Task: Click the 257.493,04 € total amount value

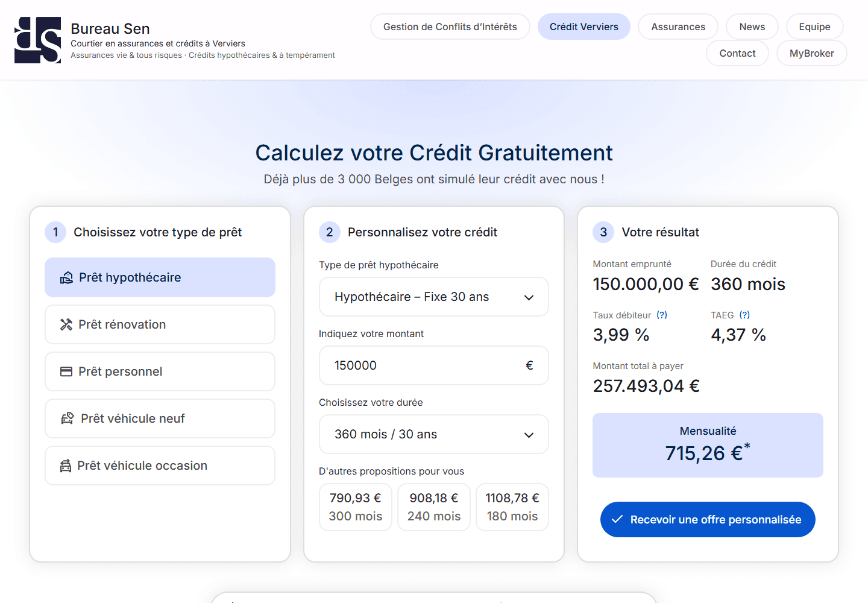Action: [646, 386]
